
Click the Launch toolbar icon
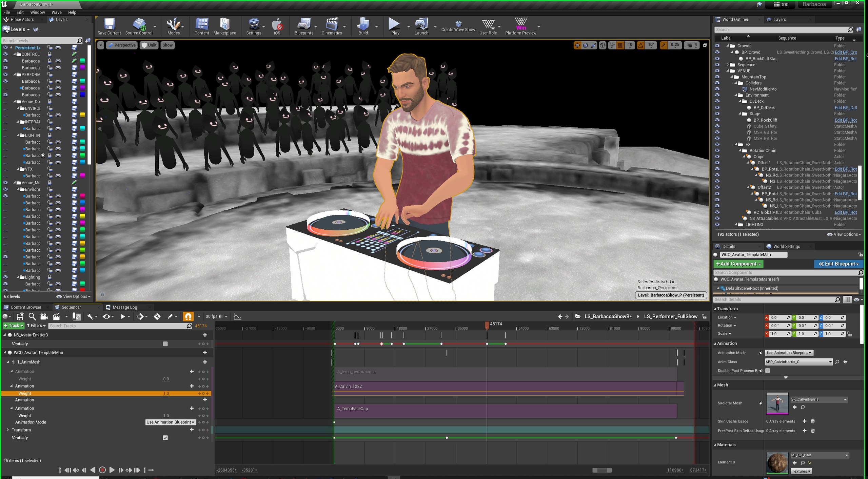tap(421, 26)
